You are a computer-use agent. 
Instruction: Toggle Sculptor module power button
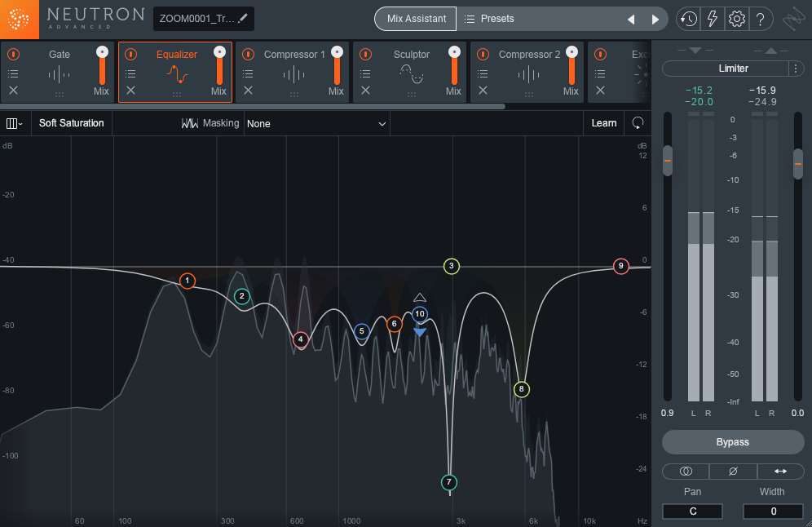coord(365,54)
